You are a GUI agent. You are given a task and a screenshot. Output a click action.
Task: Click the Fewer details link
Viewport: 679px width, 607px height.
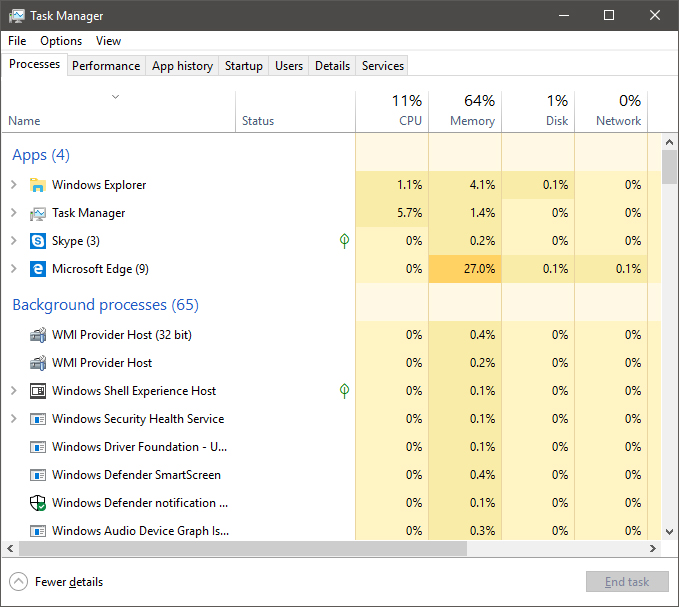click(x=69, y=581)
